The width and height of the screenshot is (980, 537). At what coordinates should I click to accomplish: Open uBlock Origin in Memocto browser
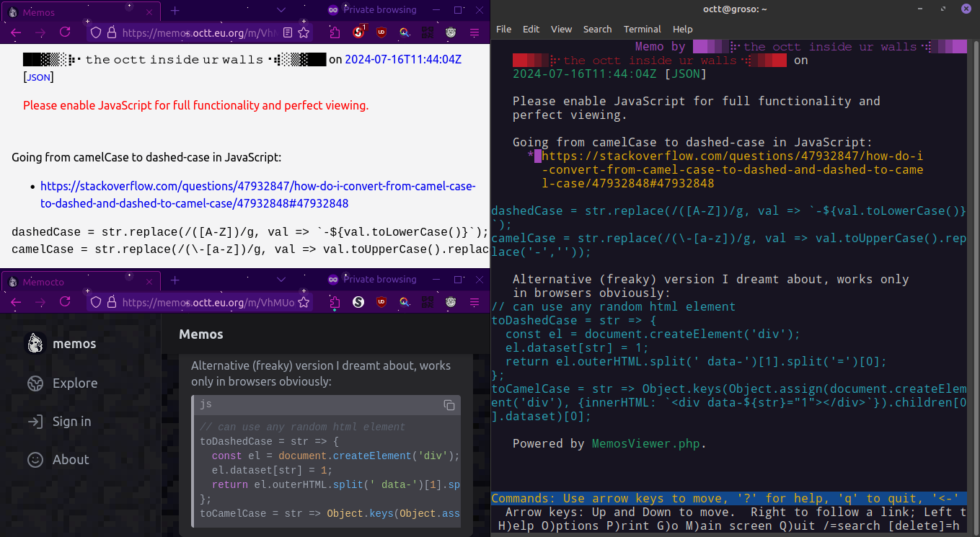click(382, 302)
